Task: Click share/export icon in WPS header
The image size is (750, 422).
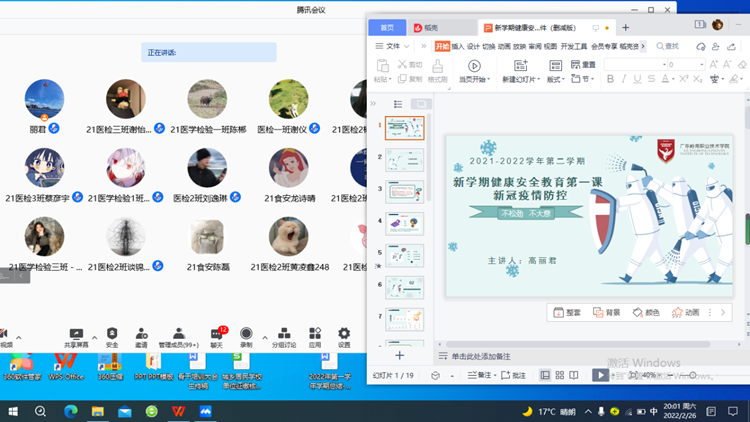Action: click(731, 46)
